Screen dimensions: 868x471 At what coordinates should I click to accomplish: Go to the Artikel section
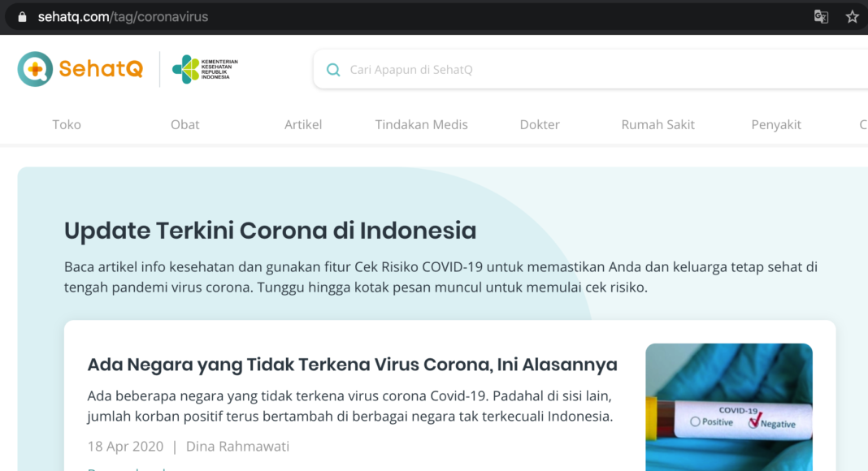coord(303,124)
